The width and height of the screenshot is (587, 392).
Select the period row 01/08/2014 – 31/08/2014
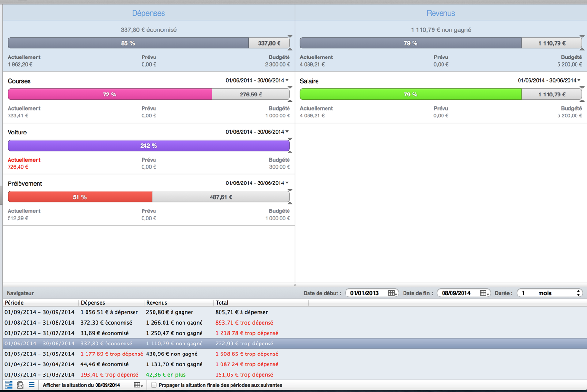[295, 323]
